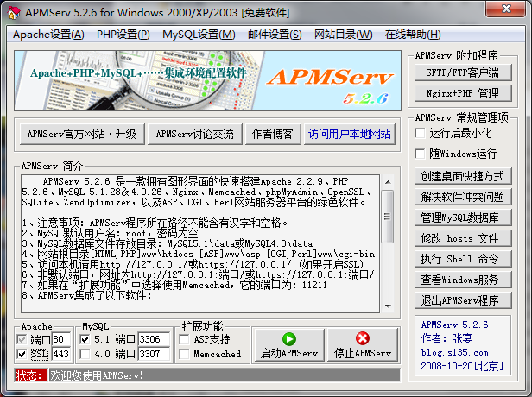The width and height of the screenshot is (532, 397).
Task: Open the PHP设置(P) menu
Action: point(123,35)
